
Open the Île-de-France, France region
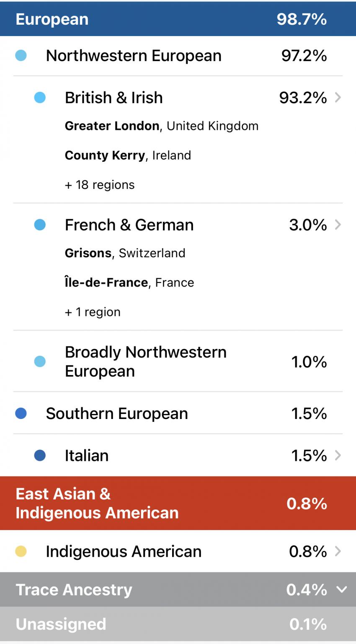(x=129, y=282)
